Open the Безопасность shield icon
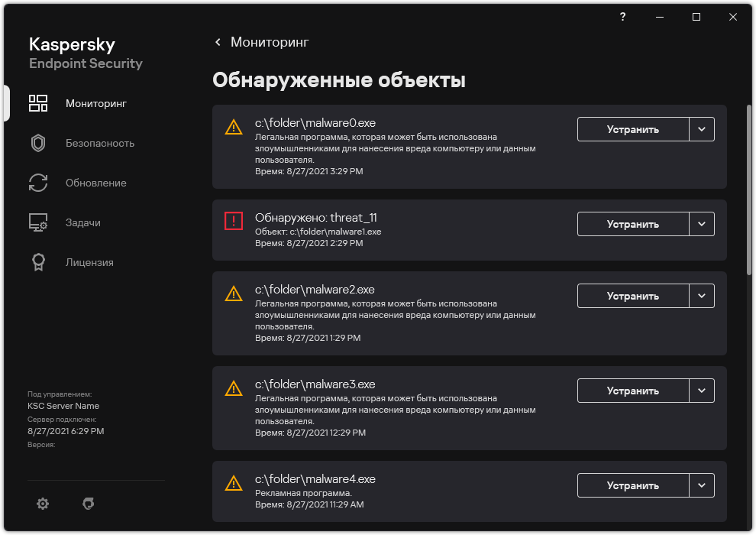Image resolution: width=756 pixels, height=535 pixels. [38, 143]
